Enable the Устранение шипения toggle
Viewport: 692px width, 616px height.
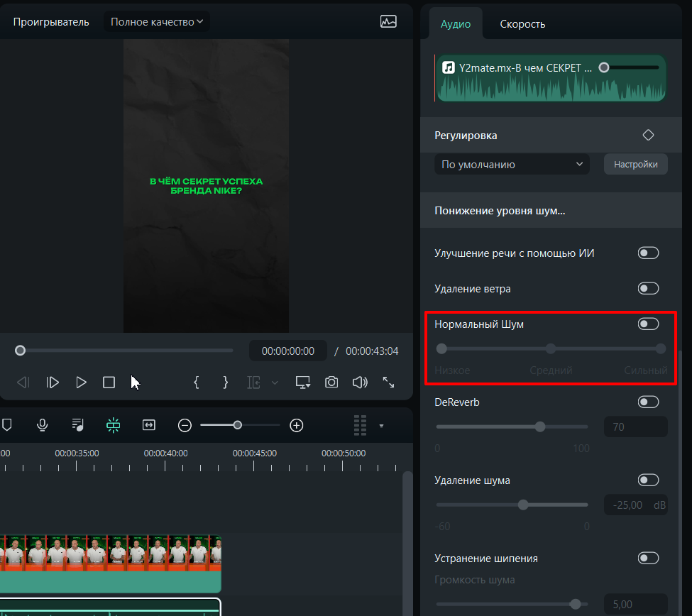[648, 559]
